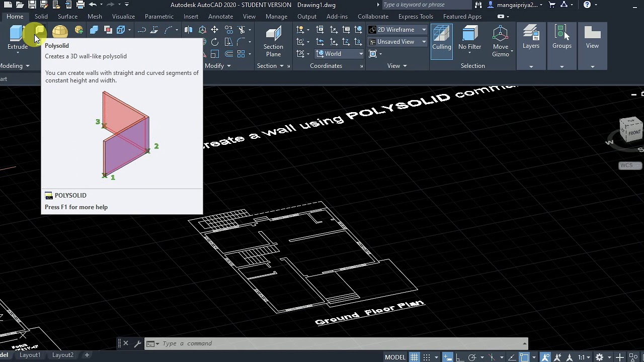The image size is (644, 362).
Task: Toggle polar tracking in status bar
Action: tap(472, 357)
